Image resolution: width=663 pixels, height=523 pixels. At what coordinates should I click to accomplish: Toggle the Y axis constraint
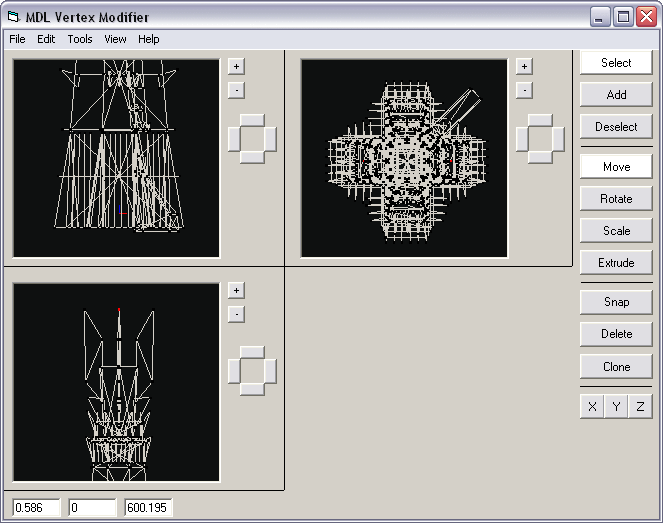[x=616, y=407]
